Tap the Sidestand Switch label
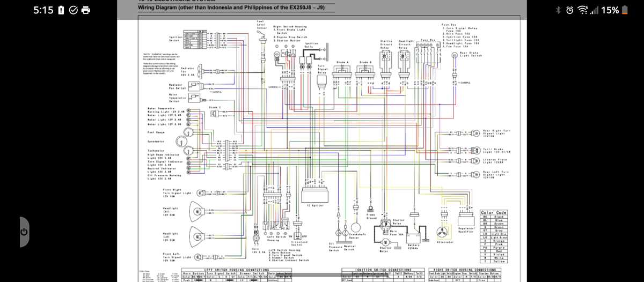644x282 pixels. pos(299,243)
